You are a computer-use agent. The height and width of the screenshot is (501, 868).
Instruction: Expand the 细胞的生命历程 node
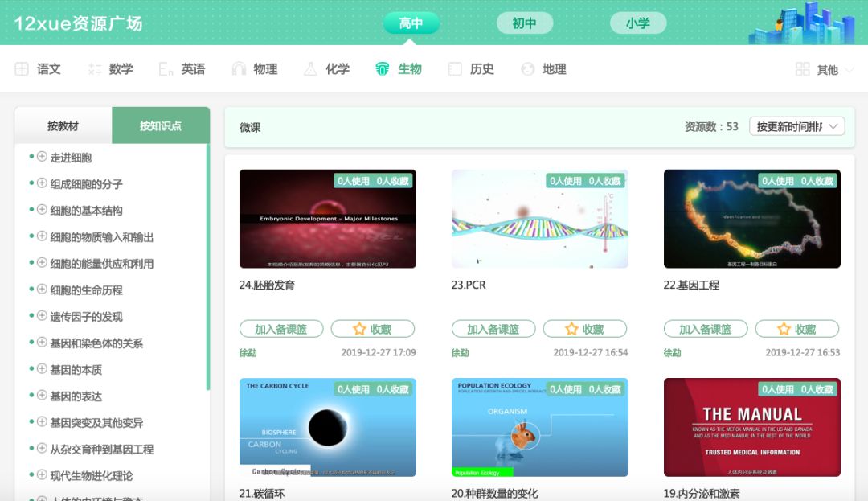42,290
